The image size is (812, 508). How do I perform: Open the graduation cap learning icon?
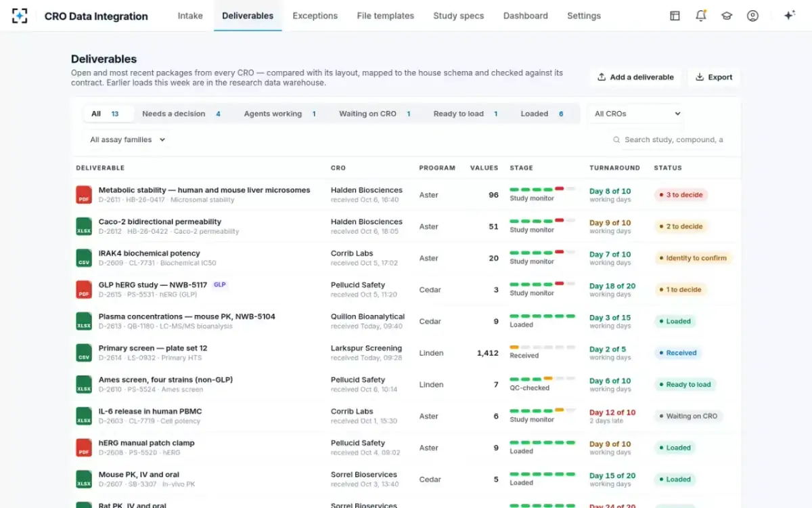(x=727, y=16)
